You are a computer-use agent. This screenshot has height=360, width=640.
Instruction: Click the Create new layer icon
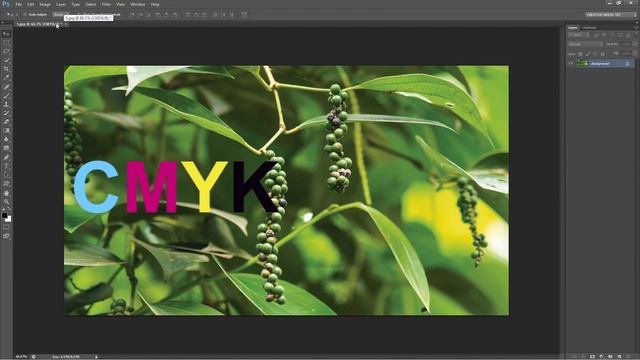coord(620,356)
